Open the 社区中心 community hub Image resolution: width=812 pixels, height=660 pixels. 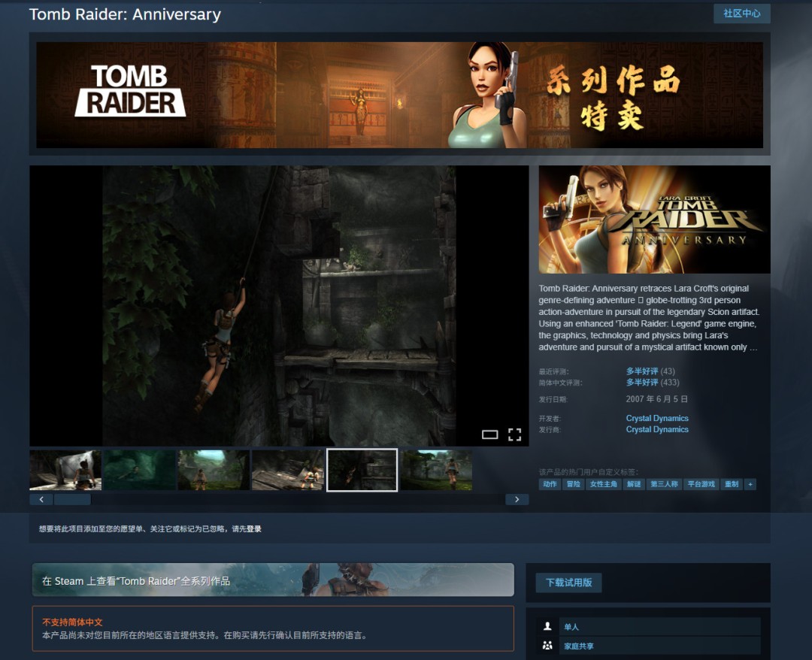(x=741, y=14)
